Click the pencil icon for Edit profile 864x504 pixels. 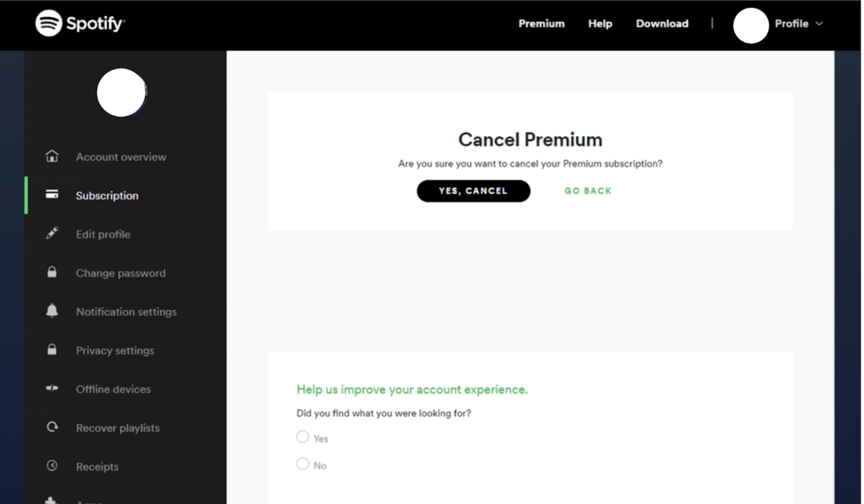pos(52,233)
